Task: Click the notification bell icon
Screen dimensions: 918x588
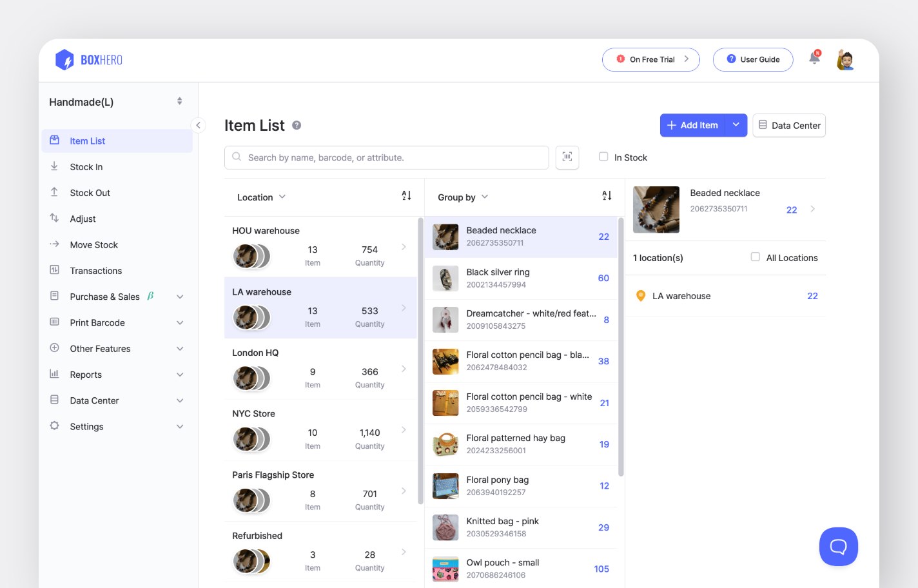Action: coord(814,57)
